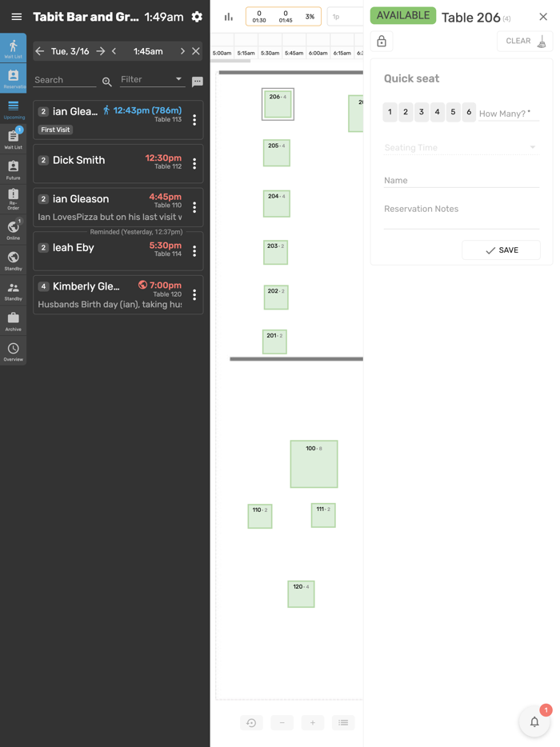Click the magnifier search icon
560x747 pixels.
point(107,82)
